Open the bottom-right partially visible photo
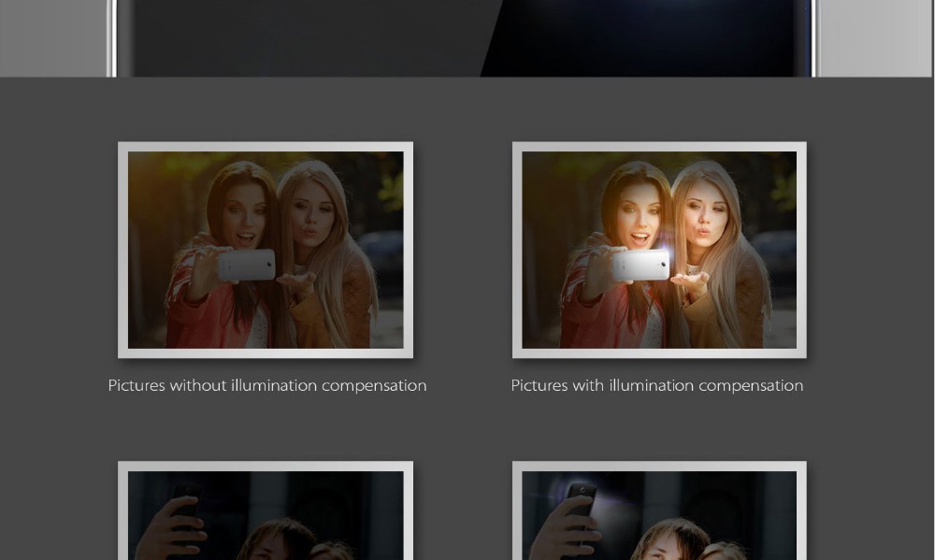 pos(659,514)
